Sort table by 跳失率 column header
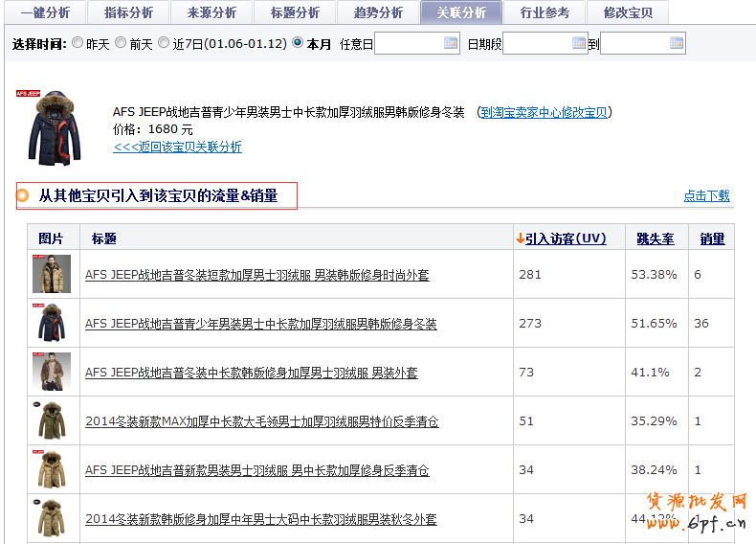Viewport: 756px width, 544px height. pos(656,238)
